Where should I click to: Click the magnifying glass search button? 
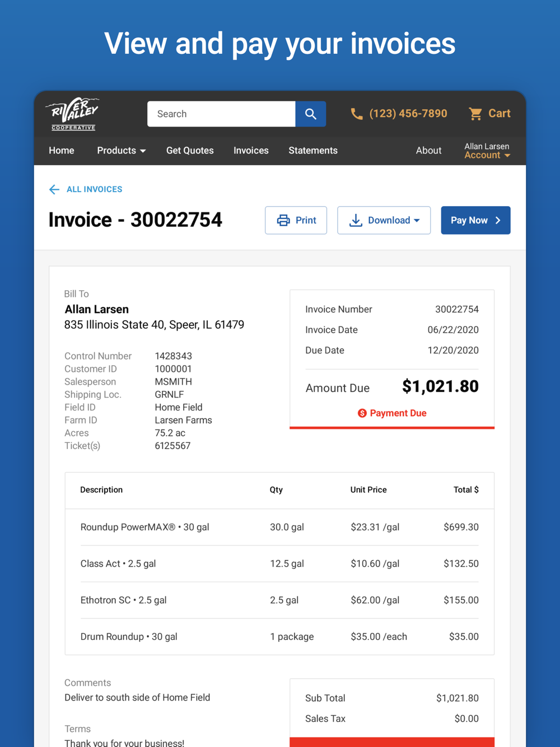(311, 114)
